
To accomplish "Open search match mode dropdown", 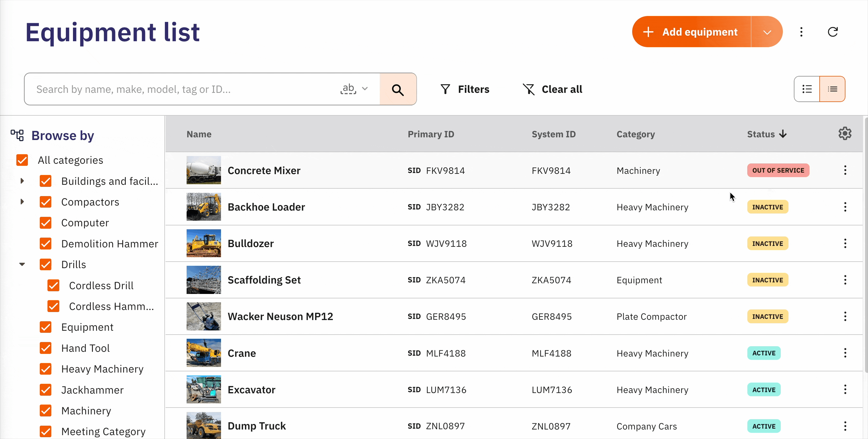I will click(354, 89).
